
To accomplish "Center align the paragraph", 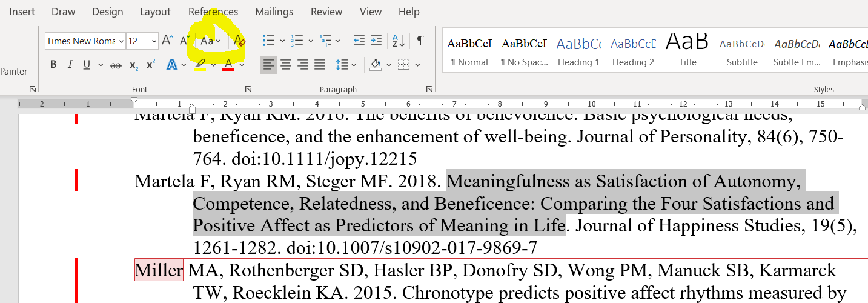I will point(286,64).
